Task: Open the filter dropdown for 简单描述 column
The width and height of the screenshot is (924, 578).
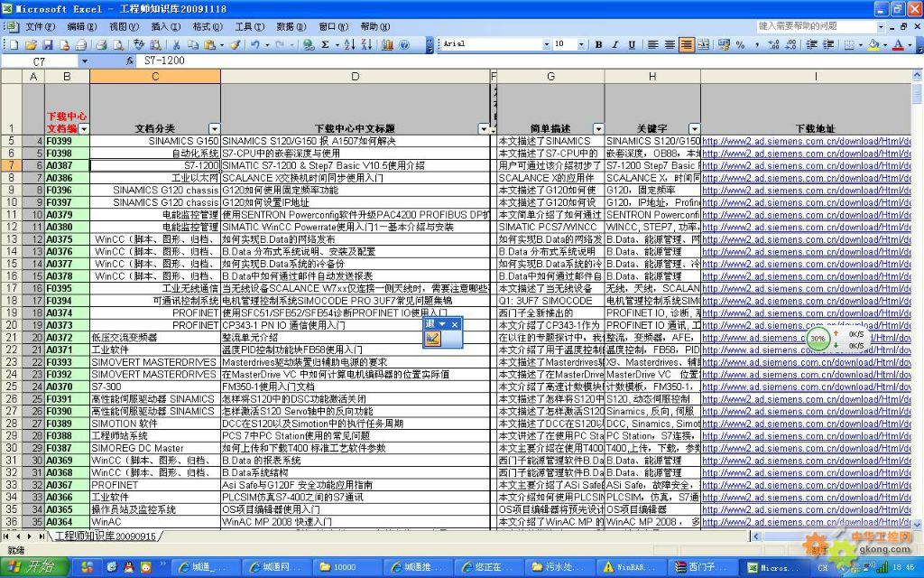Action: click(598, 128)
